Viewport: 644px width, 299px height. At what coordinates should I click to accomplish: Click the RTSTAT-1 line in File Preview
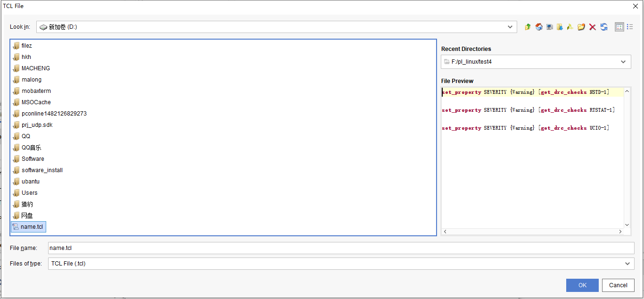[528, 110]
